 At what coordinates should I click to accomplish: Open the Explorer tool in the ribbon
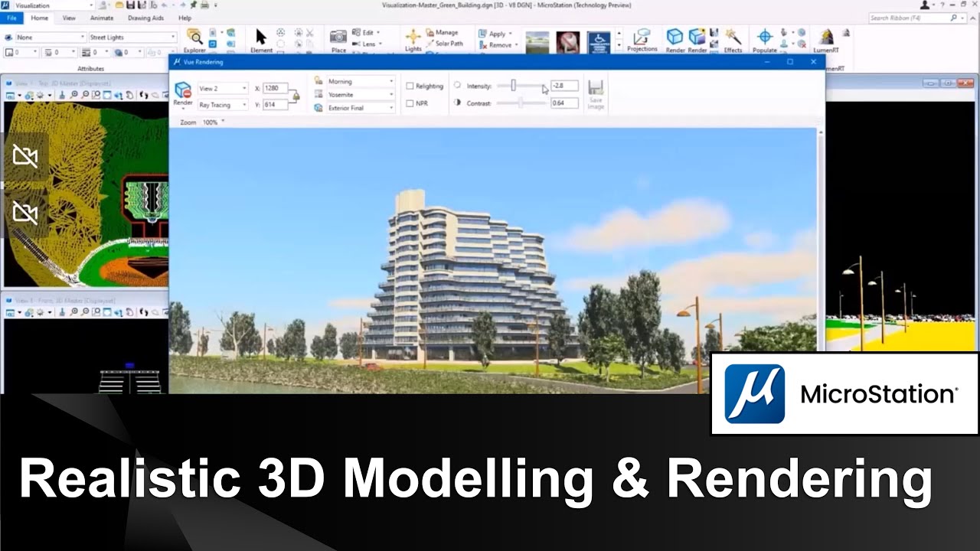click(194, 40)
